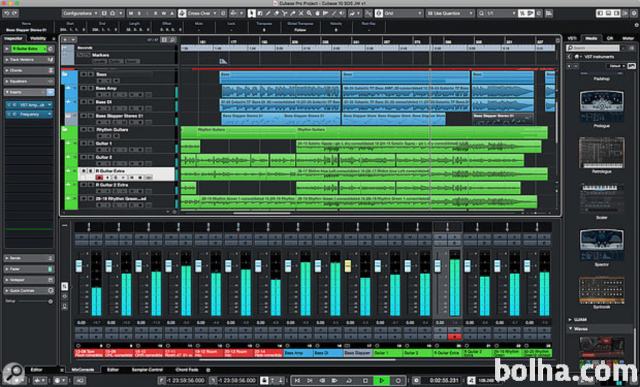Click the Redo arrow in toolbar
Image resolution: width=640 pixels, height=387 pixels.
click(x=15, y=13)
